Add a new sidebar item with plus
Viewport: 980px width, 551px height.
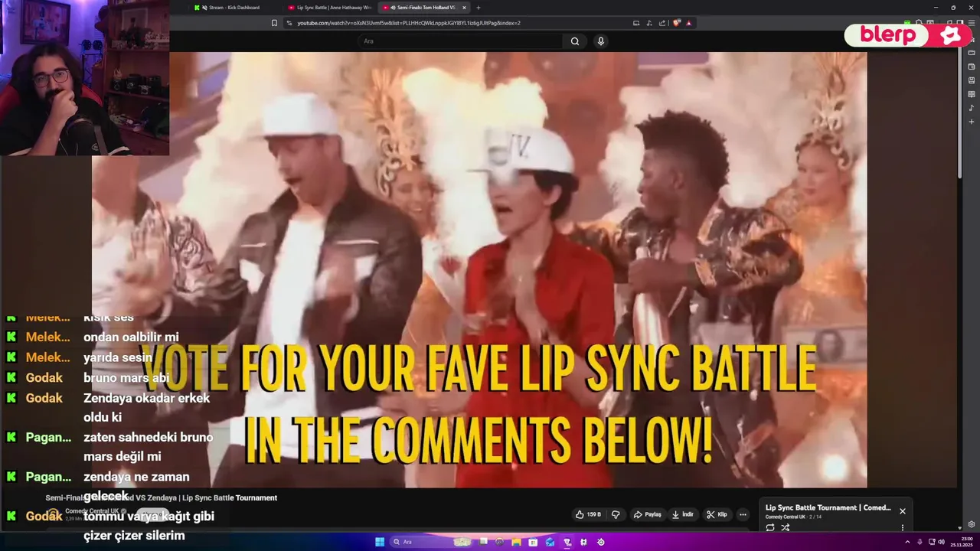click(972, 122)
